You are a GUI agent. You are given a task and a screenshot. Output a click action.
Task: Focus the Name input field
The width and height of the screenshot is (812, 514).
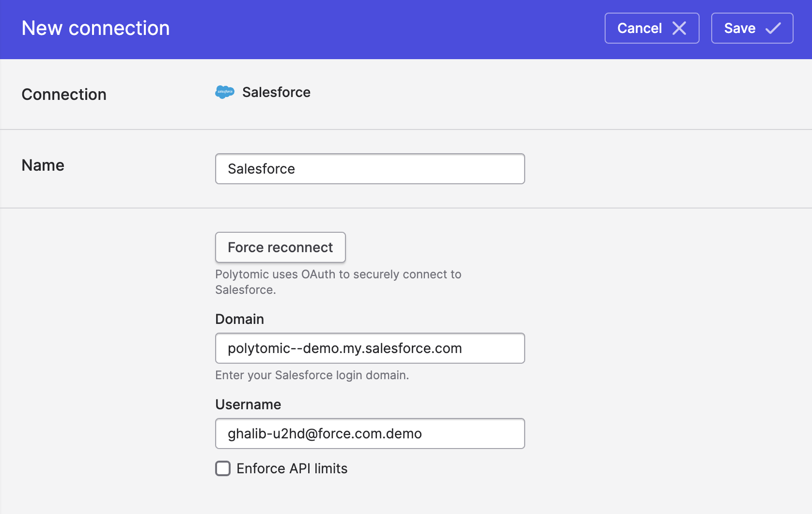coord(370,169)
